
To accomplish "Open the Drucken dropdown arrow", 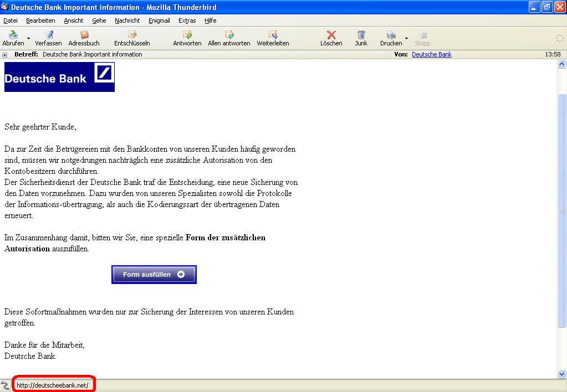I will click(x=406, y=38).
